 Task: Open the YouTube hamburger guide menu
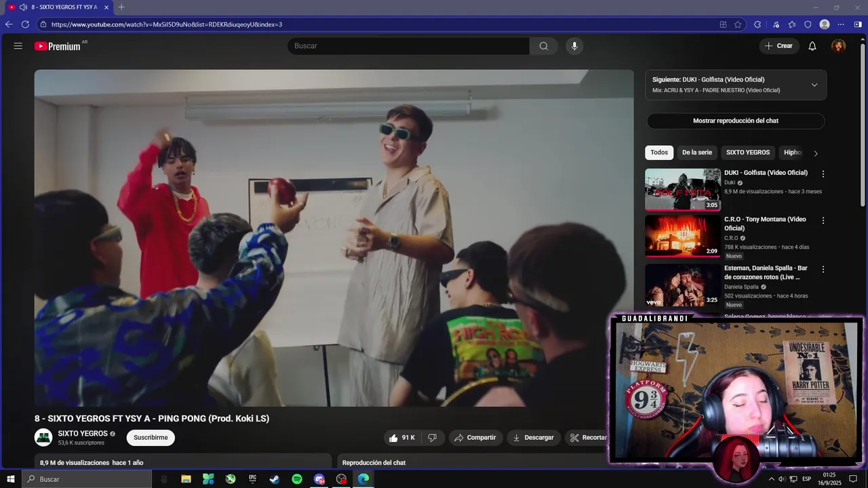tap(18, 46)
